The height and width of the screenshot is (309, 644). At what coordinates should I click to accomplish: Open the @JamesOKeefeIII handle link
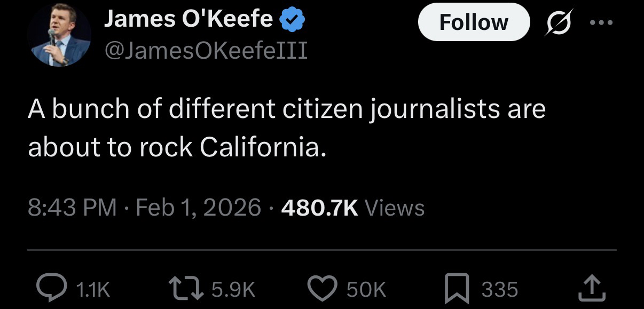(206, 50)
